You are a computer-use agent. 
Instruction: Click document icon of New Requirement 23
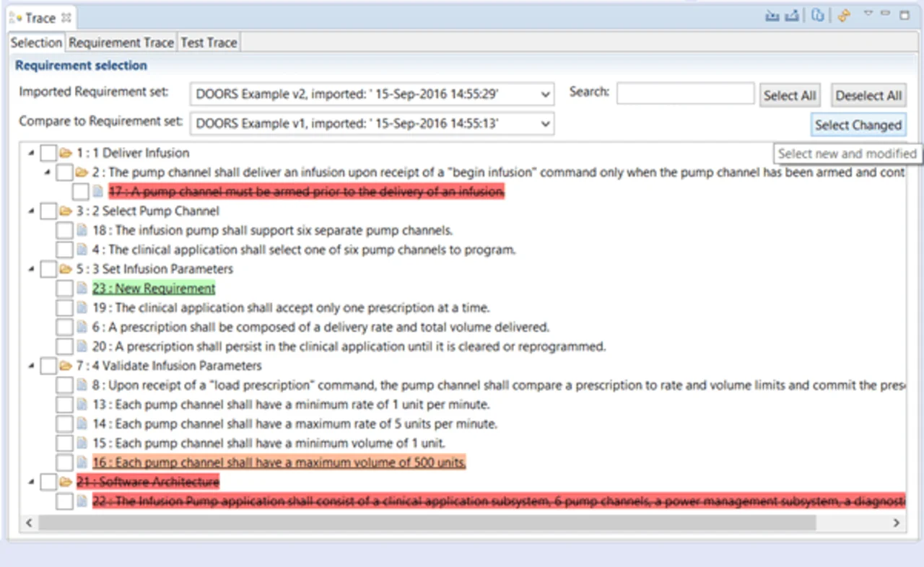click(82, 289)
